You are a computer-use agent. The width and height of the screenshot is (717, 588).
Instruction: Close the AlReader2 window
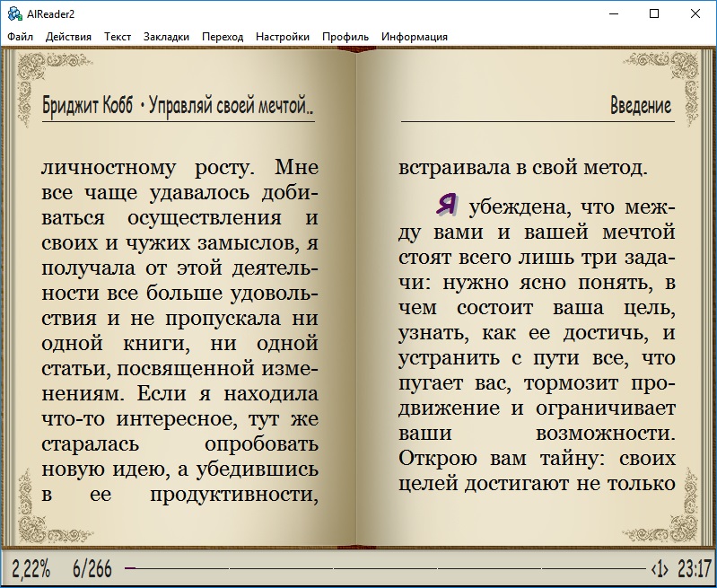695,13
